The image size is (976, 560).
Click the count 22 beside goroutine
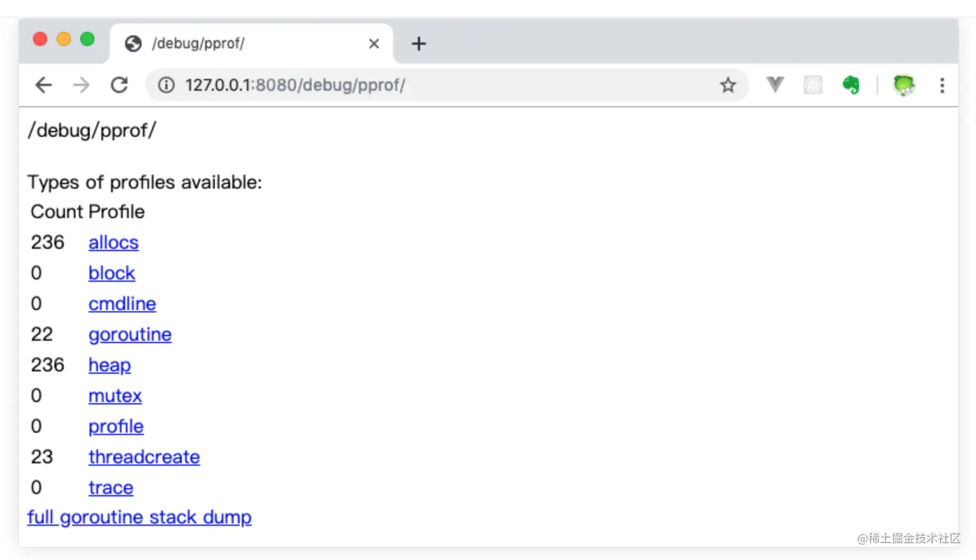42,334
